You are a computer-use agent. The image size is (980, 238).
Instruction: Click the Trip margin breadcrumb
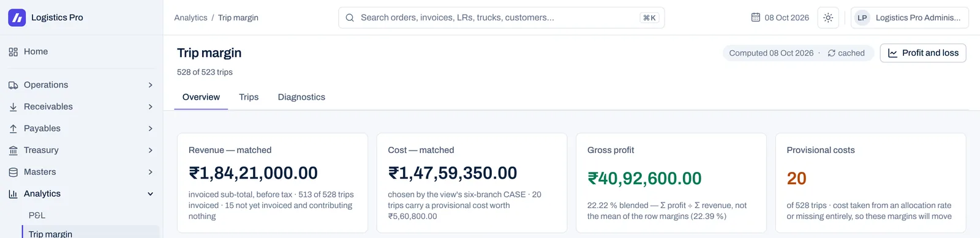pyautogui.click(x=238, y=18)
